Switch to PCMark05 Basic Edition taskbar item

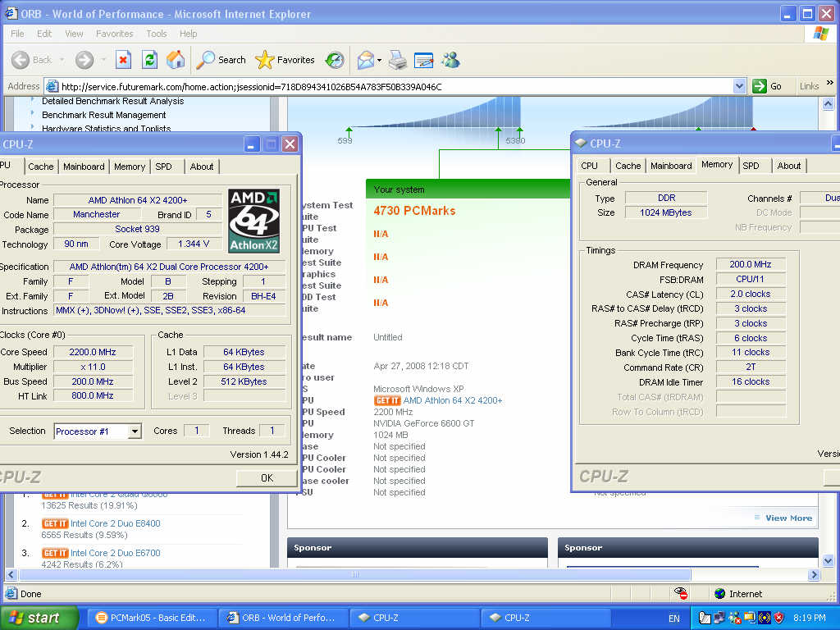tap(151, 618)
